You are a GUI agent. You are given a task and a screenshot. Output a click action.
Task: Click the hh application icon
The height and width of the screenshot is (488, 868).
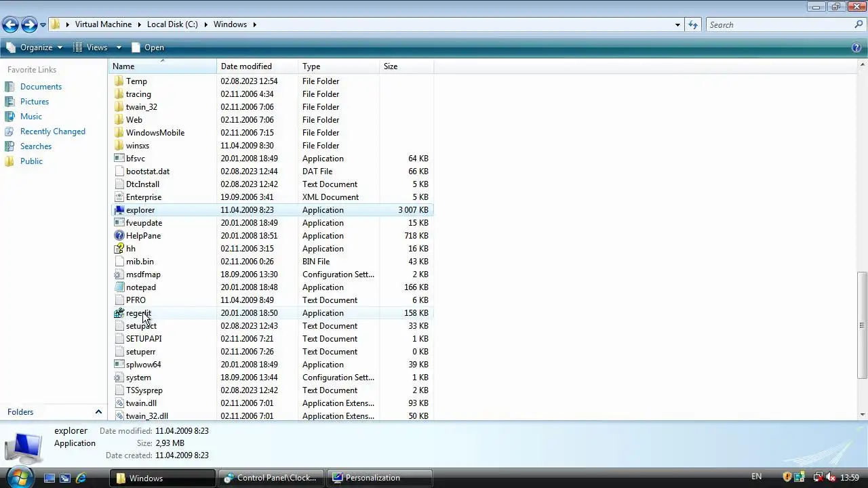tap(119, 249)
